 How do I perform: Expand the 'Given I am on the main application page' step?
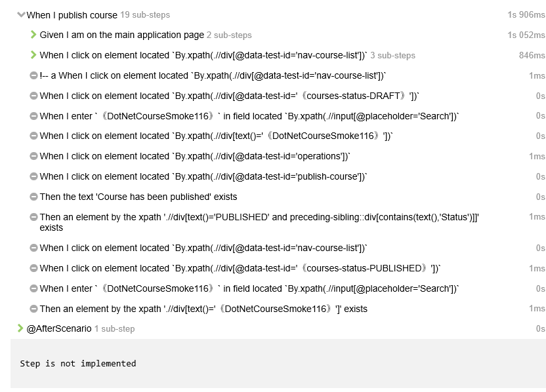pos(32,35)
